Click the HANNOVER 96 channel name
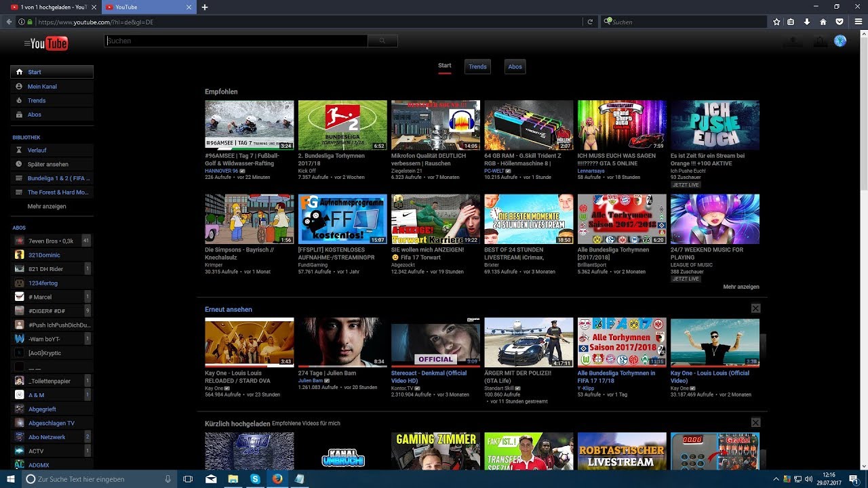Image resolution: width=868 pixels, height=488 pixels. point(222,171)
